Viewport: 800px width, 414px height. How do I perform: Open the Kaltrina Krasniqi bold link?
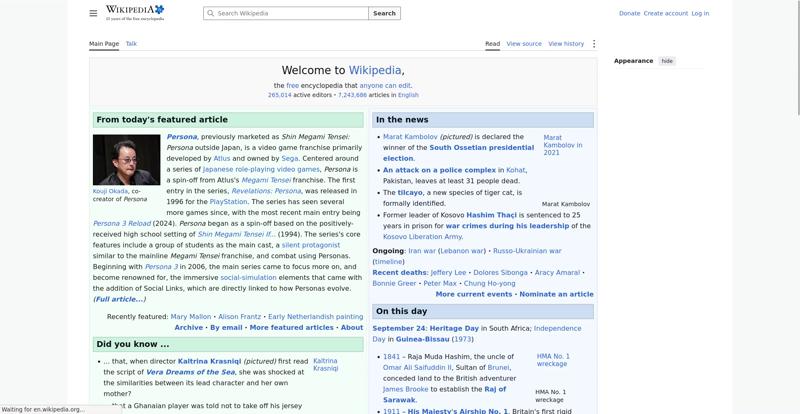tap(209, 361)
